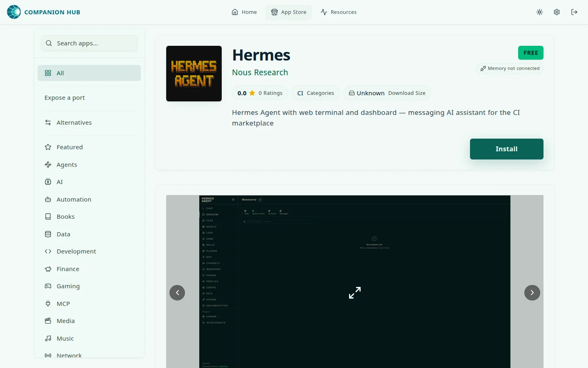
Task: Click the Alternatives swap arrows icon
Action: pos(48,122)
